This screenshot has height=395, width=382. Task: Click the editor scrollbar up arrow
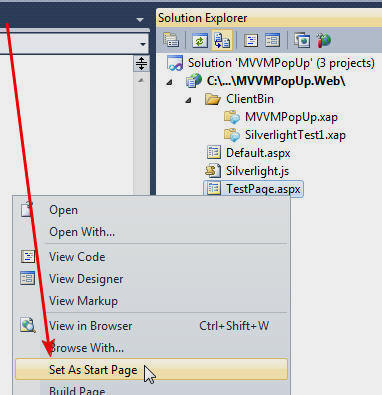pyautogui.click(x=141, y=80)
